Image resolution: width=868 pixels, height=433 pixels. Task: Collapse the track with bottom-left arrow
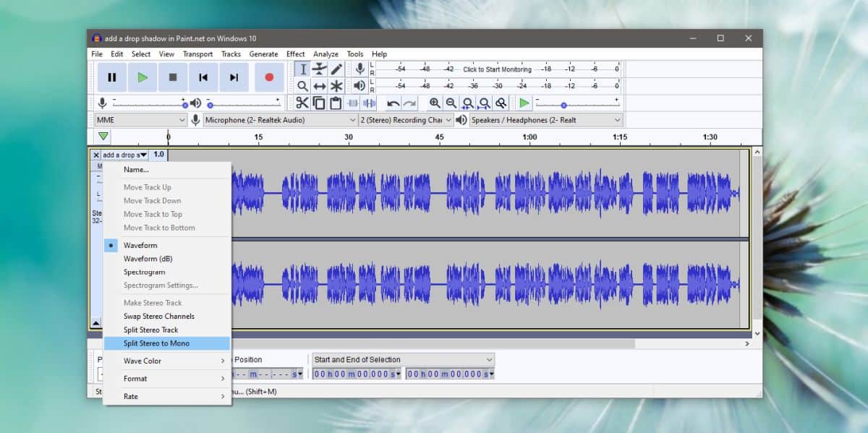click(95, 323)
